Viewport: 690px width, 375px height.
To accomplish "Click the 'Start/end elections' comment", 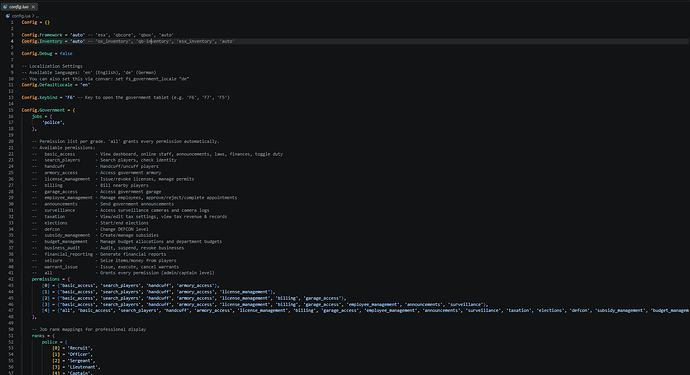I will coord(124,223).
